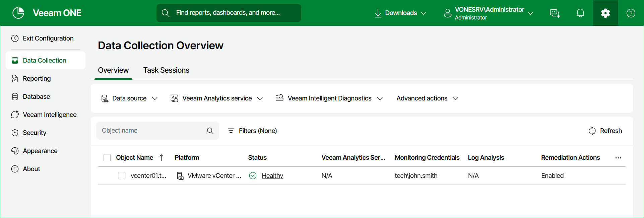644x218 pixels.
Task: Click the Veeam Intelligence sidebar icon
Action: click(15, 115)
